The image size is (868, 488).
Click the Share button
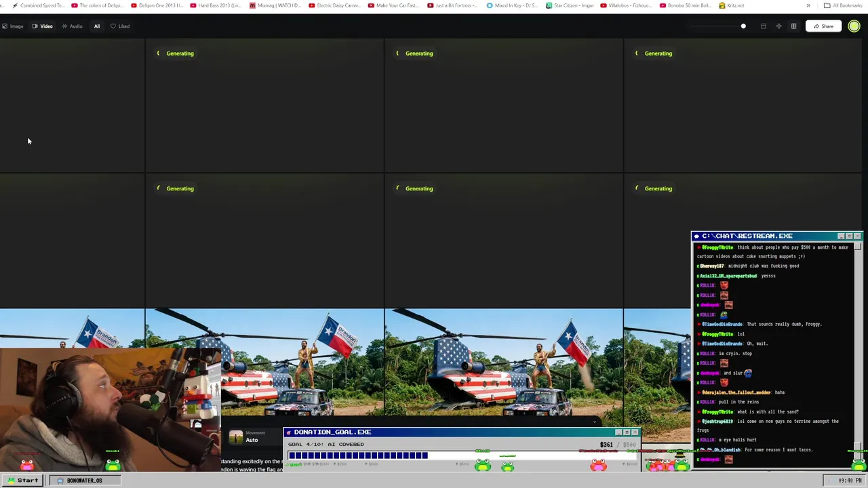[x=823, y=26]
